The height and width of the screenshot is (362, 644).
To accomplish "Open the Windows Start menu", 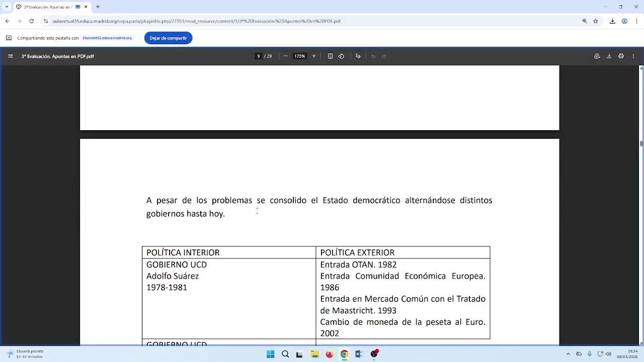I will coord(270,354).
